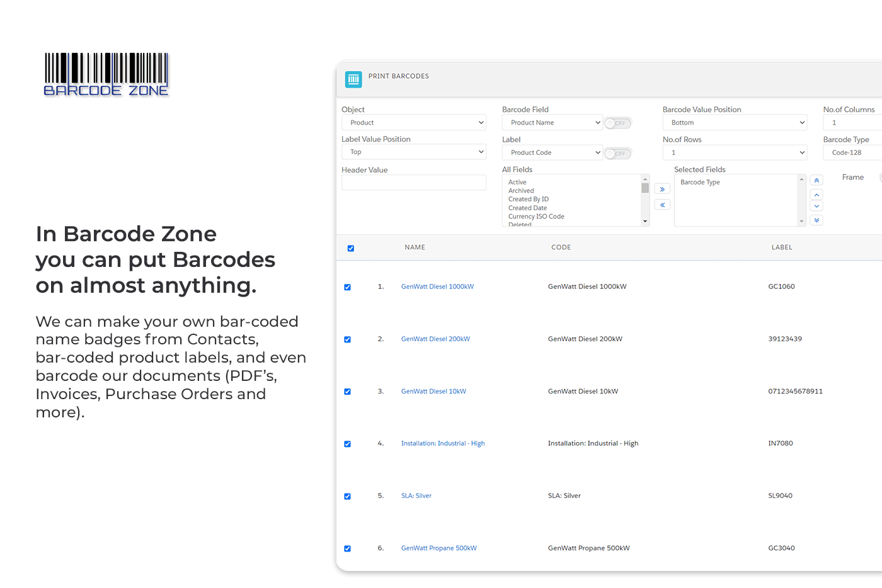Move selected field up one position
Image resolution: width=882 pixels, height=588 pixels.
(816, 194)
